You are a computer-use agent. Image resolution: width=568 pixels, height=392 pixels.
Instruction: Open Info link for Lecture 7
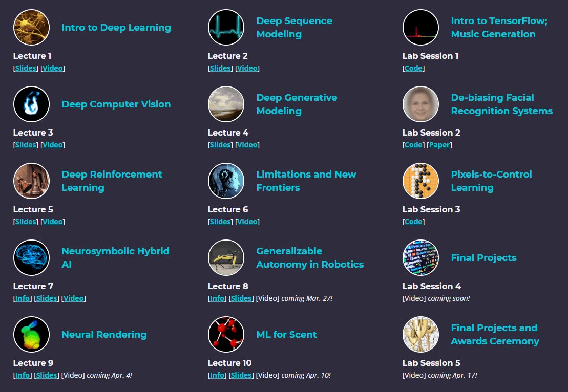23,298
